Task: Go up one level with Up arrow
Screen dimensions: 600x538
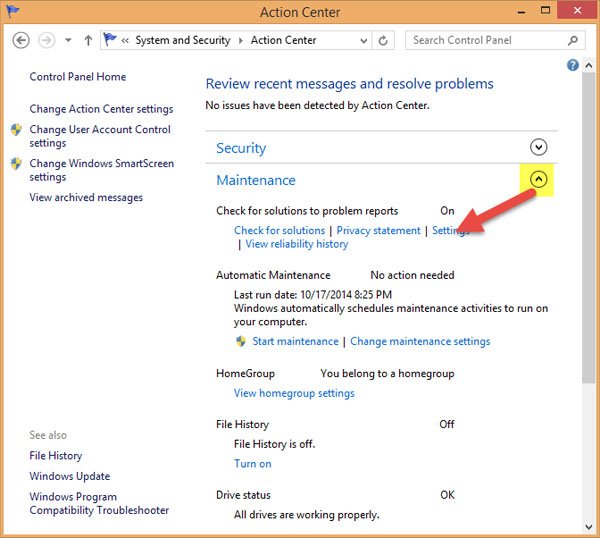Action: pyautogui.click(x=88, y=40)
